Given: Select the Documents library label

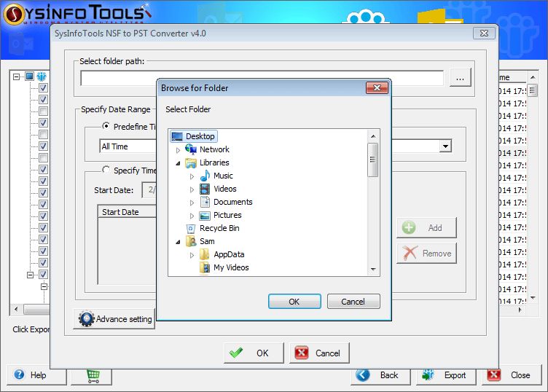Looking at the screenshot, I should point(232,202).
